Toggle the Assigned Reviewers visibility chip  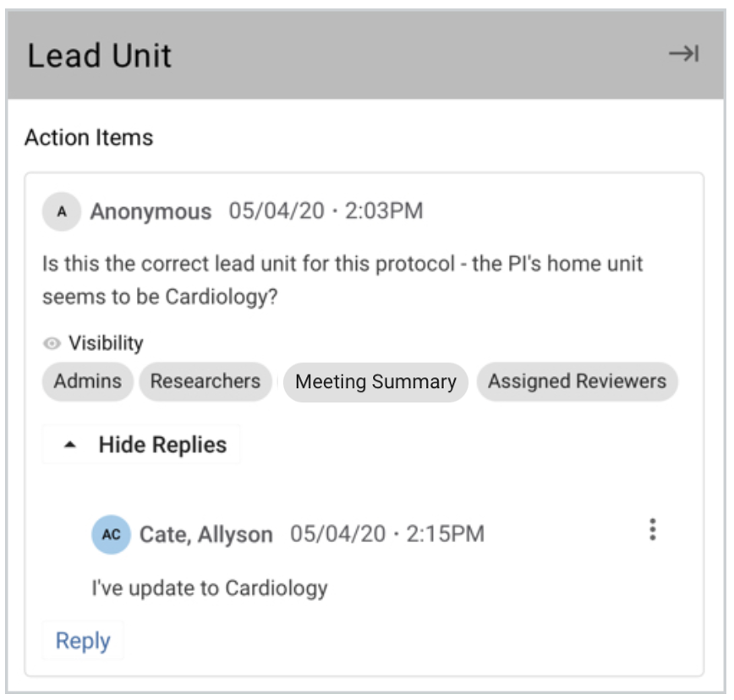(x=578, y=381)
